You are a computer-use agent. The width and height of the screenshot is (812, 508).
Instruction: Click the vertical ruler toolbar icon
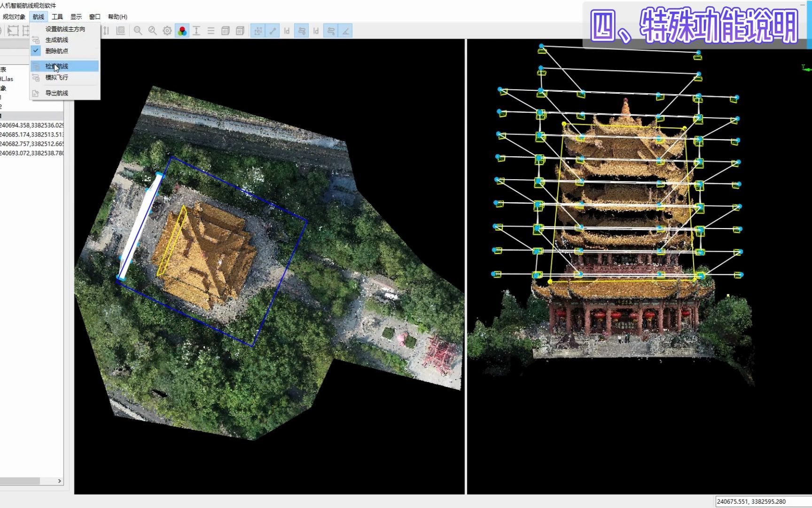coord(106,31)
